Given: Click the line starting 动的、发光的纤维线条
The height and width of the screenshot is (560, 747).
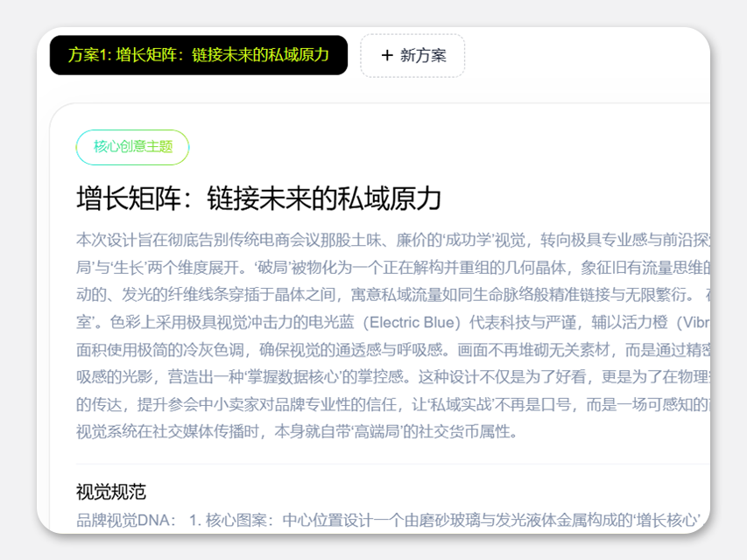Looking at the screenshot, I should tap(393, 295).
